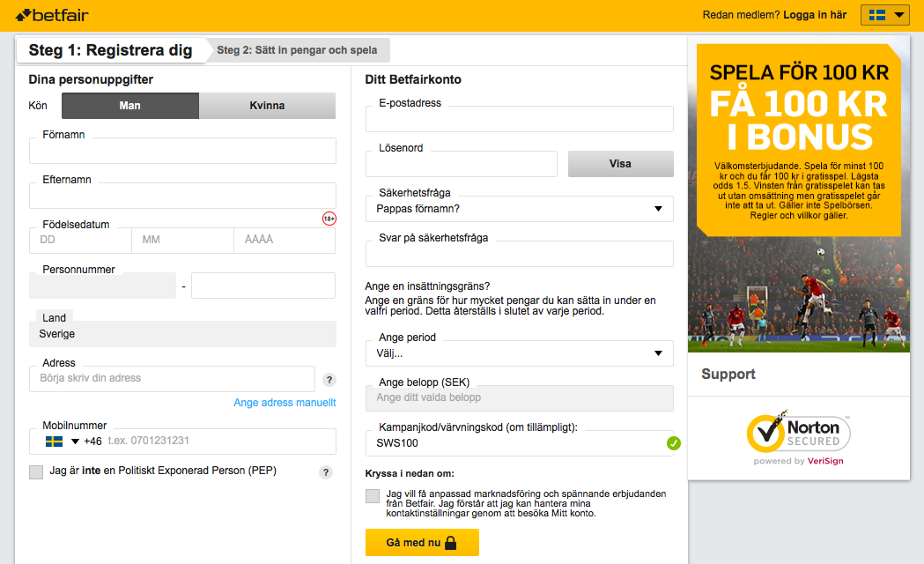Click the green checkmark by the campaign code
The image size is (924, 564).
click(x=674, y=444)
